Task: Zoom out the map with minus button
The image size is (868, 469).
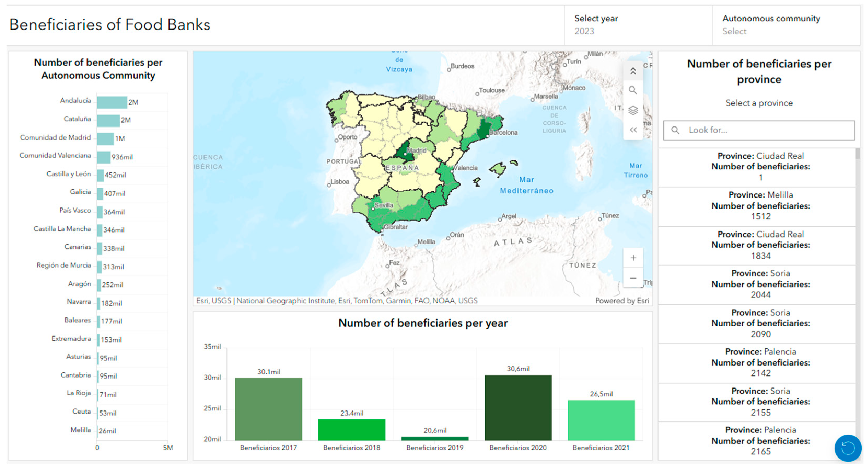Action: click(x=633, y=278)
